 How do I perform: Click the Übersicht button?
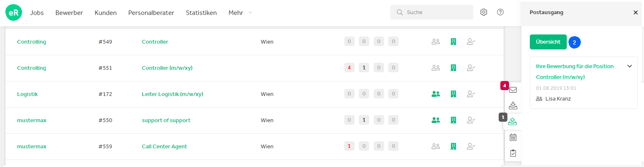pyautogui.click(x=548, y=42)
